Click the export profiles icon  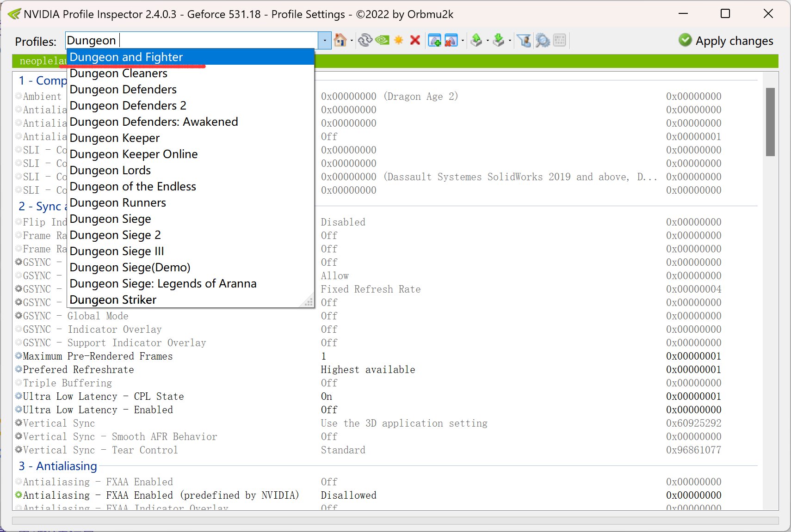[476, 41]
